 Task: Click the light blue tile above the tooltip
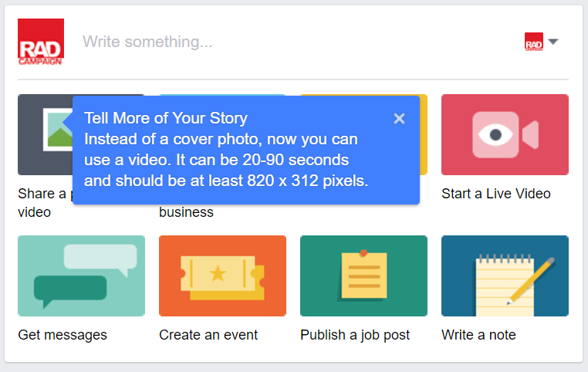tap(222, 95)
